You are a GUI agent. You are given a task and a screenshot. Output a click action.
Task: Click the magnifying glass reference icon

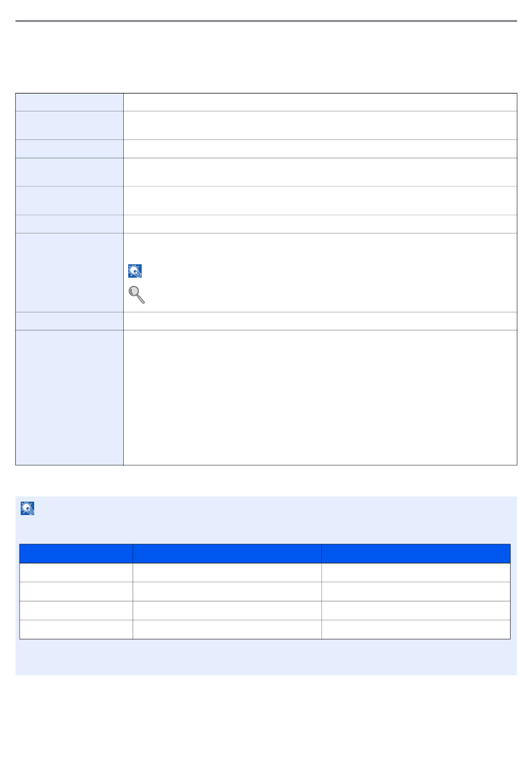pos(137,294)
